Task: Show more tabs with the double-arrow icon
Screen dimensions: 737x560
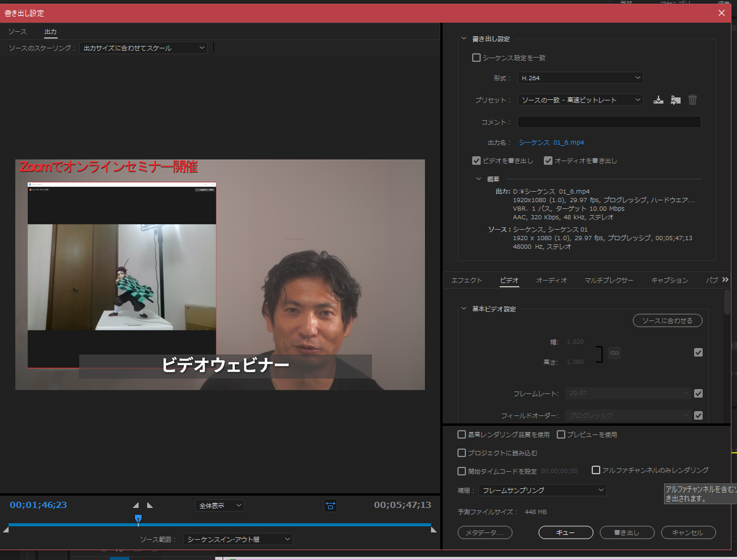Action: point(725,279)
